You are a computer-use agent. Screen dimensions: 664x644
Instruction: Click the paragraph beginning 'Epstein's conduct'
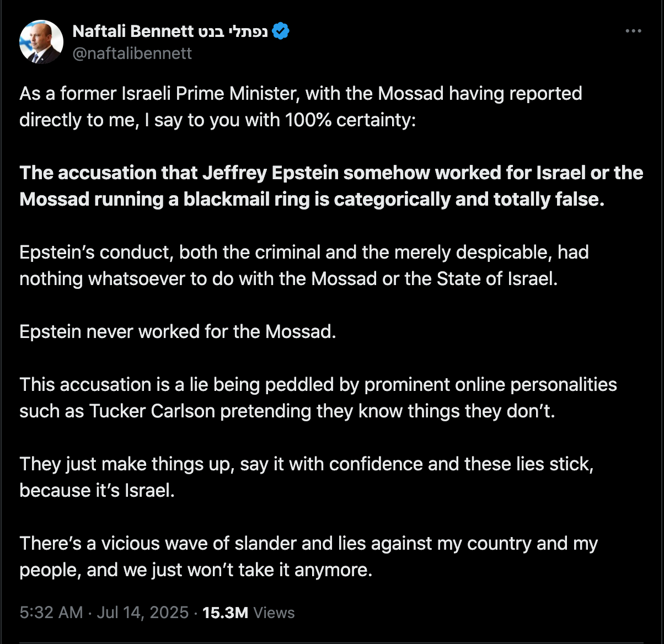[x=304, y=265]
